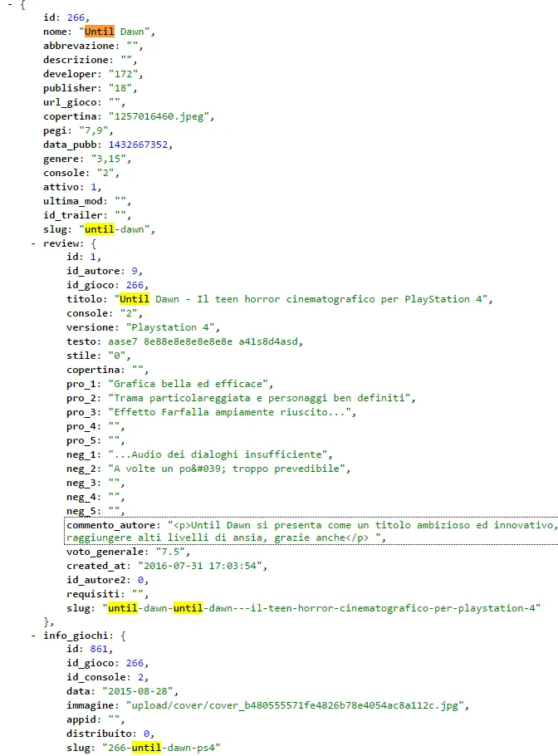This screenshot has width=558, height=756.
Task: Click data_pubb value 1432667352
Action: click(138, 145)
